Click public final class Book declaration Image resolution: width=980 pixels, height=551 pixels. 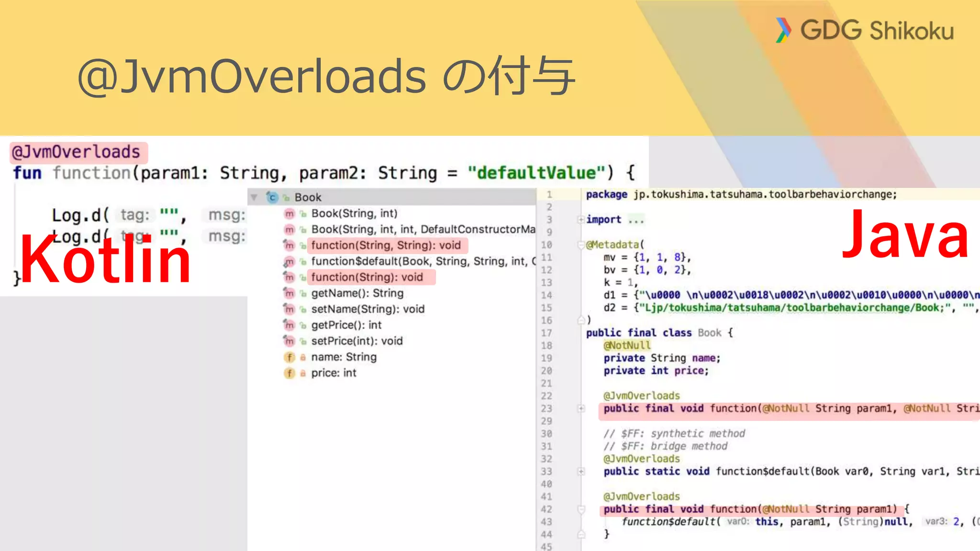(659, 333)
